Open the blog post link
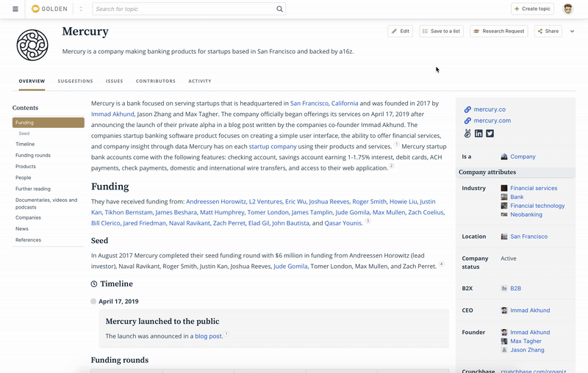Viewport: 588px width, 373px height. coord(208,336)
